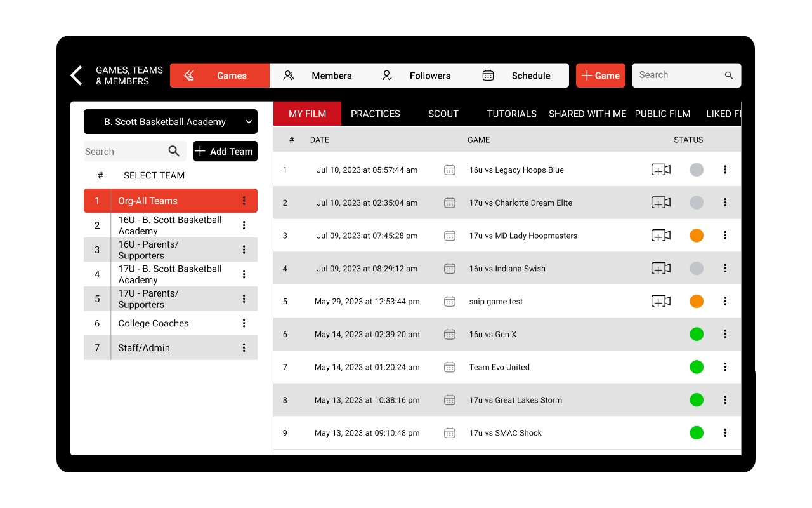Click add-video icon for 16u vs Indiana Swish
Image resolution: width=812 pixels, height=508 pixels.
click(x=661, y=268)
